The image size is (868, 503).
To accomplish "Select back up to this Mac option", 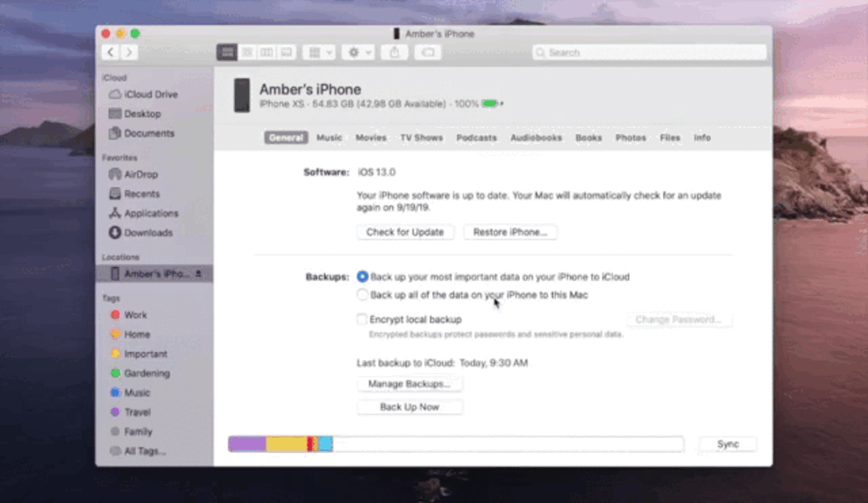I will click(x=362, y=295).
